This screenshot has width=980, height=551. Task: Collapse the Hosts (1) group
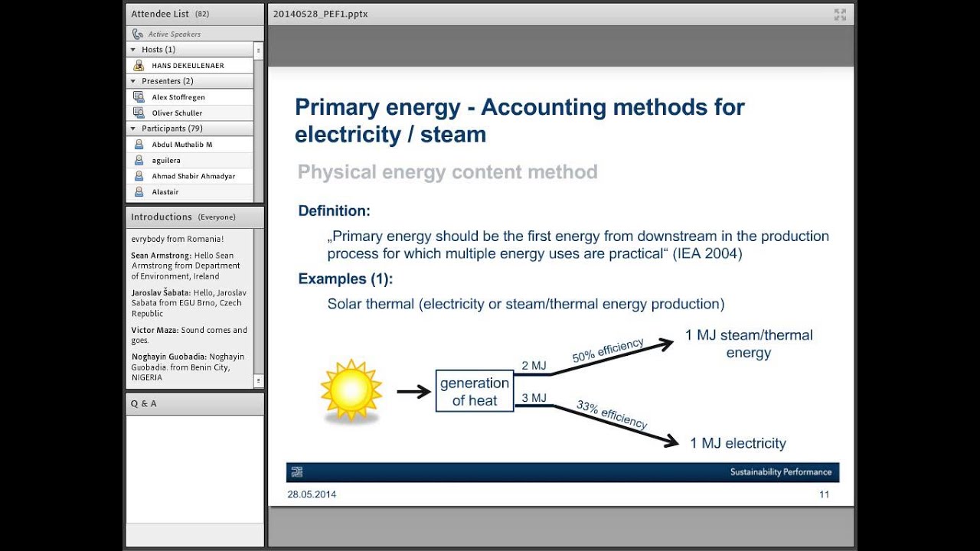pyautogui.click(x=133, y=50)
